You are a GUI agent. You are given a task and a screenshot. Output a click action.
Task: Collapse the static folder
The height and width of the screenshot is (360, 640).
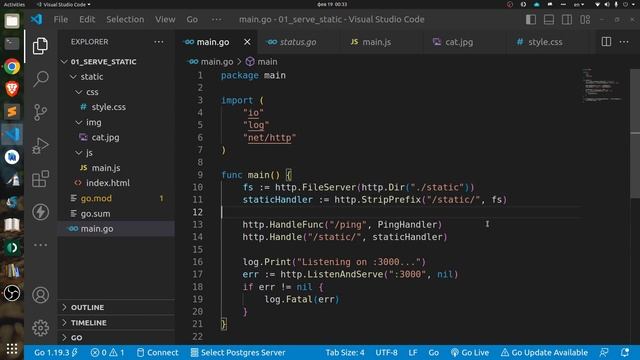pos(116,77)
